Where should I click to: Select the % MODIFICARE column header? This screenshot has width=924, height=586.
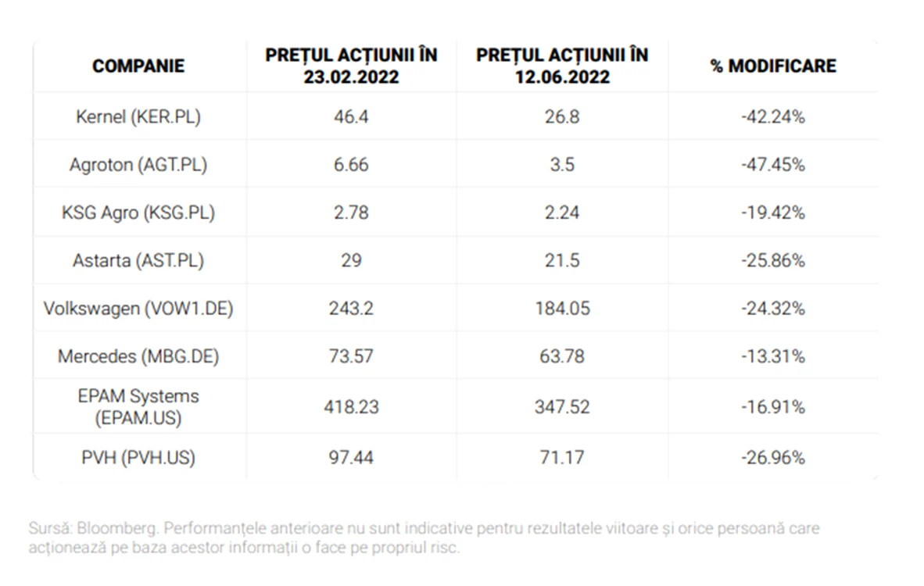pos(773,66)
